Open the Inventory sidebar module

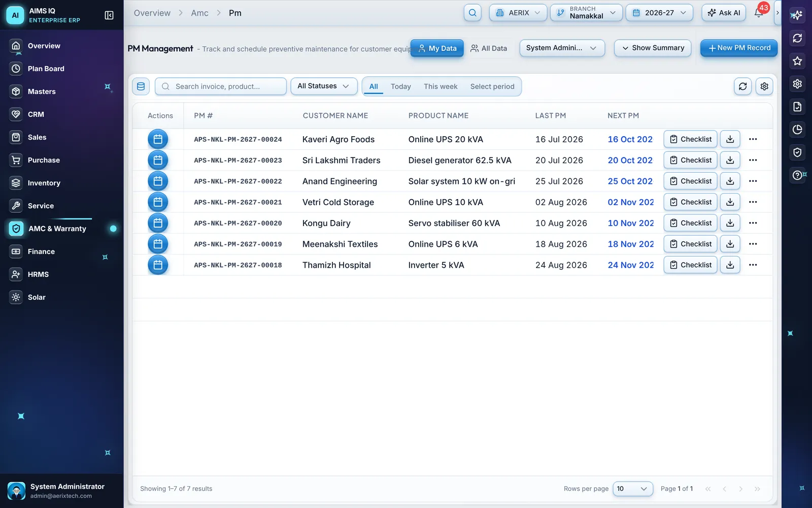pos(62,183)
